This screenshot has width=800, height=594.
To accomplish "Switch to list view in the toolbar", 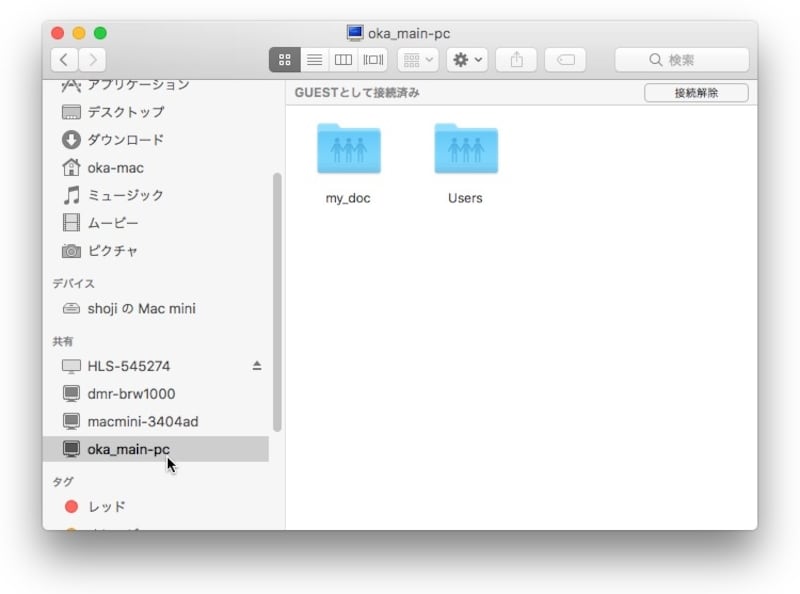I will click(314, 59).
